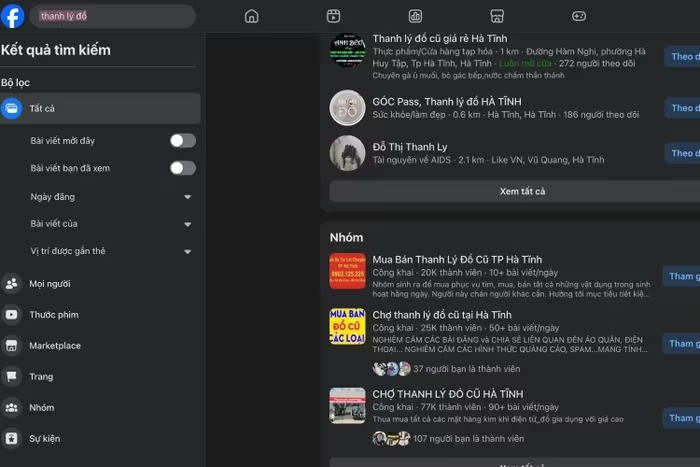
Task: Click friend avatars beside 37 người bạn
Action: pyautogui.click(x=392, y=369)
